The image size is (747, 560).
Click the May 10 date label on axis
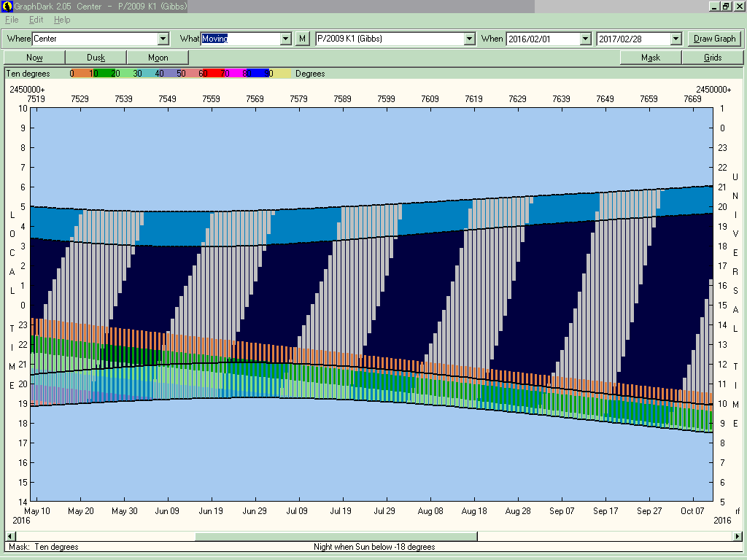(36, 511)
